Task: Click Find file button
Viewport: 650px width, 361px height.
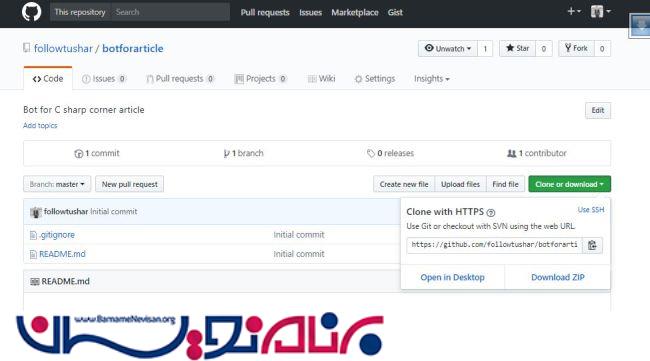Action: coord(505,184)
